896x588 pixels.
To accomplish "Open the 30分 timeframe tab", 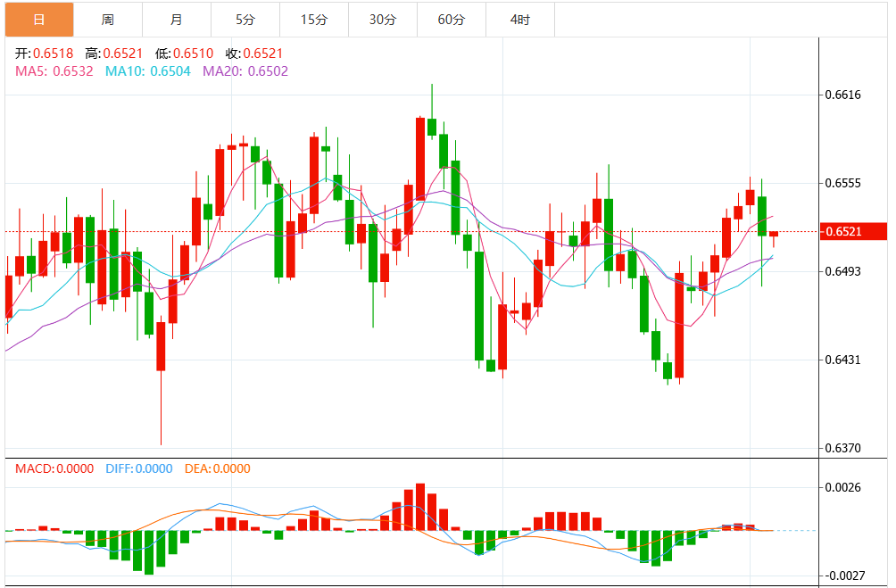I will (x=382, y=20).
